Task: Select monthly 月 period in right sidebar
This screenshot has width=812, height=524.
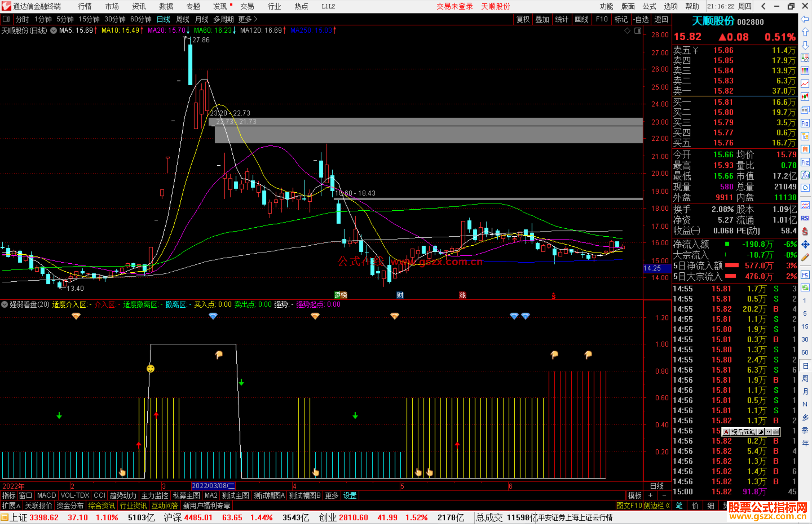Action: point(805,391)
